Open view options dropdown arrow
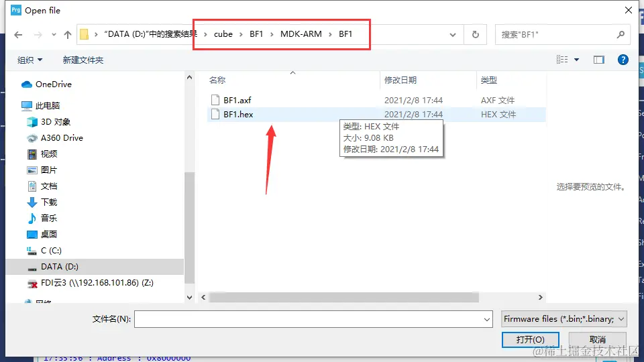The image size is (644, 362). coord(577,60)
